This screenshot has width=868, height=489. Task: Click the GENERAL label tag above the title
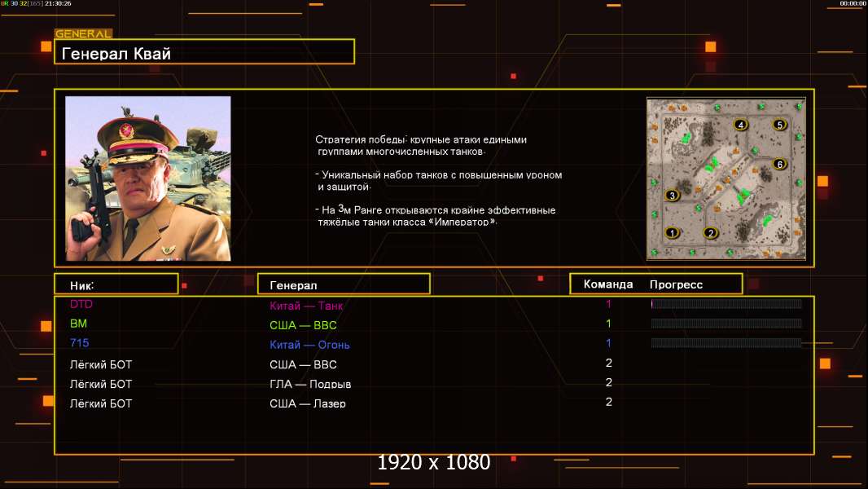click(x=83, y=34)
